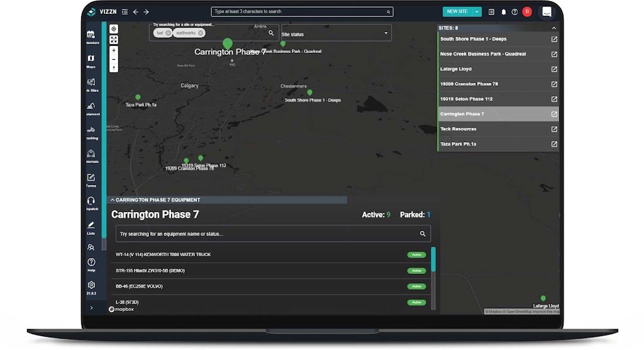Click the equipment list scrollbar
The width and height of the screenshot is (644, 350).
(x=433, y=259)
